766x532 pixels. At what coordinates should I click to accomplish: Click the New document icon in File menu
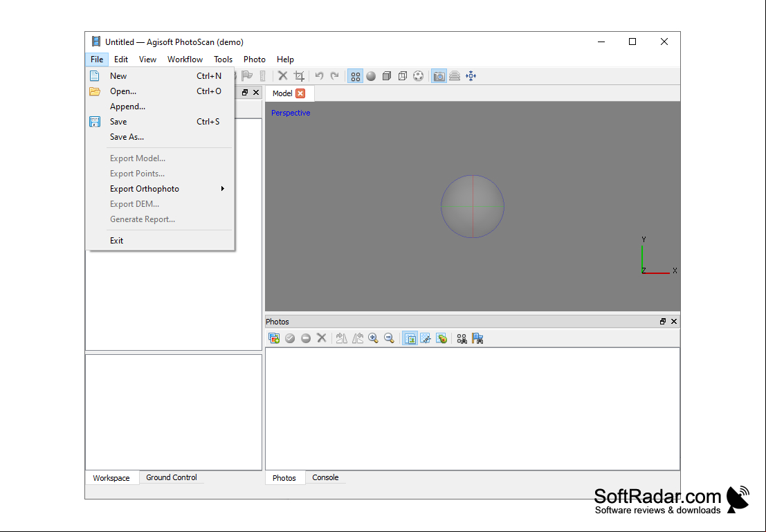point(95,75)
